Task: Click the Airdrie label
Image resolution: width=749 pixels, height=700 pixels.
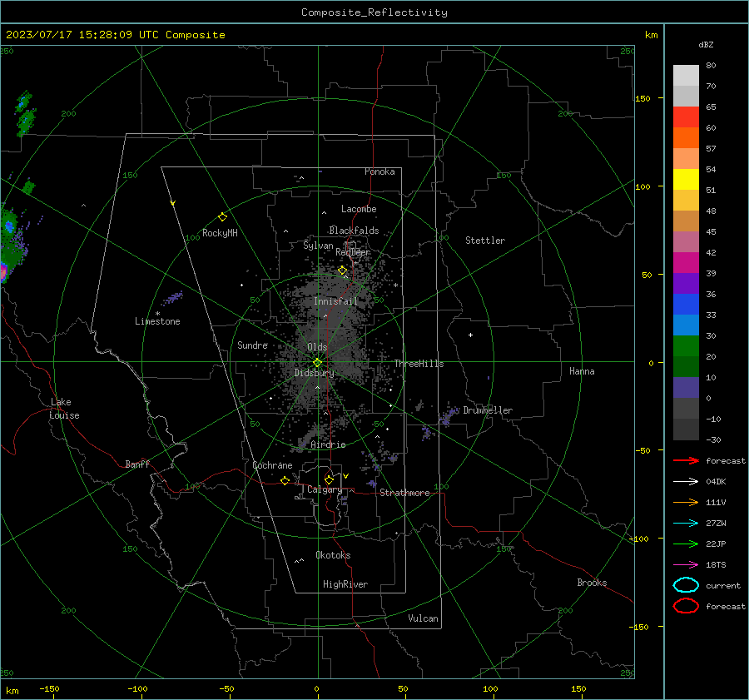Action: pyautogui.click(x=328, y=444)
